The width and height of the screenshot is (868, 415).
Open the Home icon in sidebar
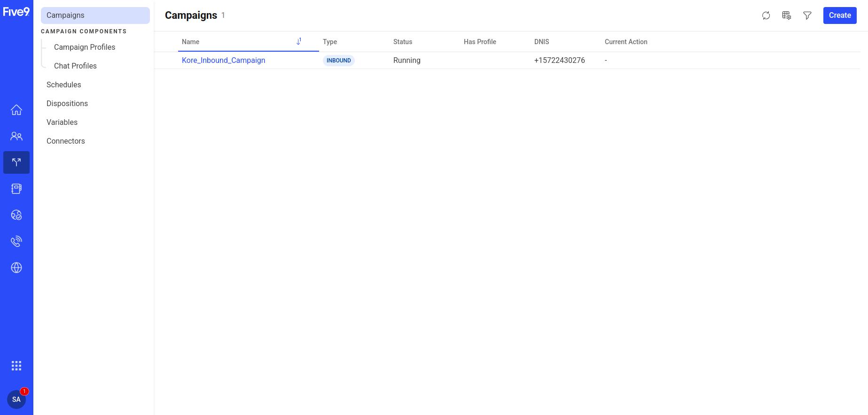pyautogui.click(x=16, y=110)
